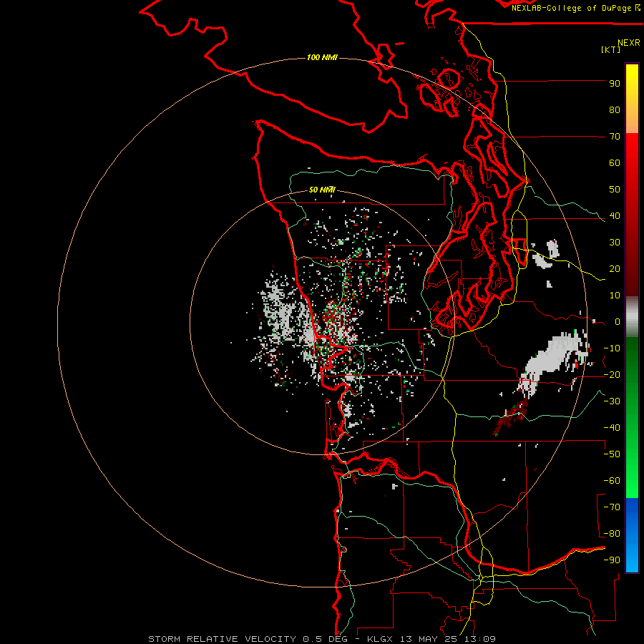This screenshot has width=644, height=644.
Task: Click the 30 value on velocity scale
Action: (615, 243)
